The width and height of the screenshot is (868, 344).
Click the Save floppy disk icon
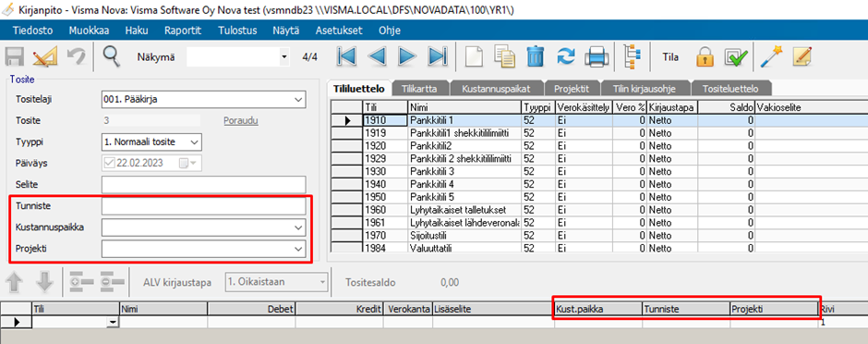(x=14, y=56)
